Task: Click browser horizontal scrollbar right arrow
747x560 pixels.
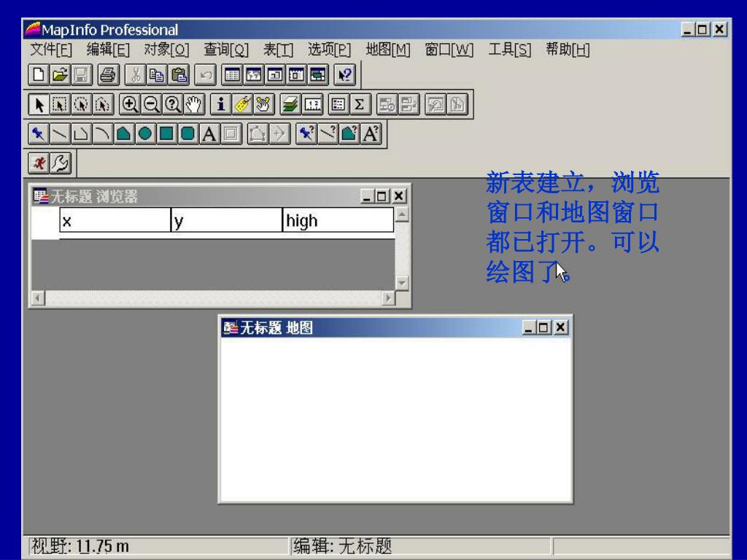Action: click(x=388, y=298)
